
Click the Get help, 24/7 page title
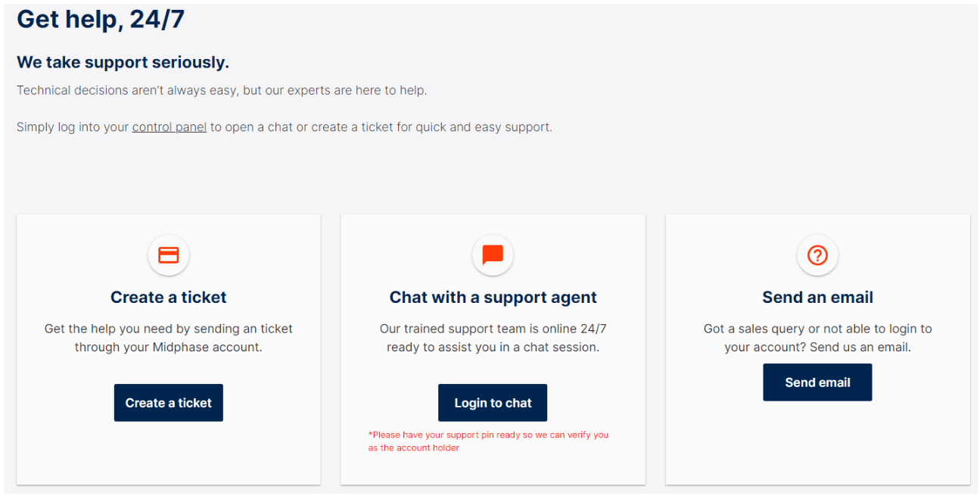tap(101, 19)
